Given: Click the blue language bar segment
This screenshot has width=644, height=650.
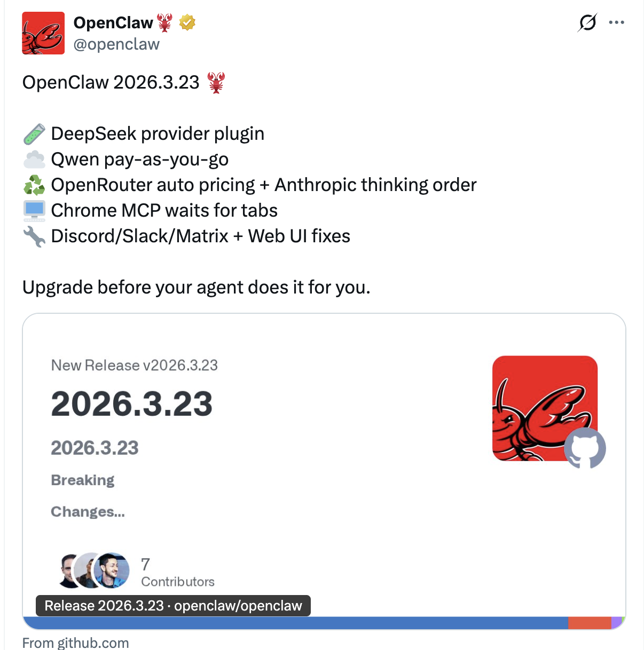Looking at the screenshot, I should pyautogui.click(x=296, y=623).
